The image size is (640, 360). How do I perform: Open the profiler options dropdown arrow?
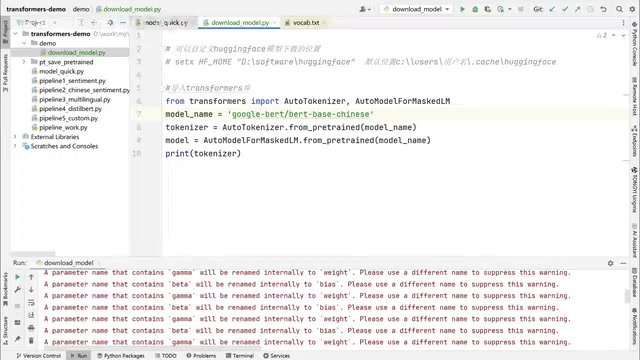[510, 9]
